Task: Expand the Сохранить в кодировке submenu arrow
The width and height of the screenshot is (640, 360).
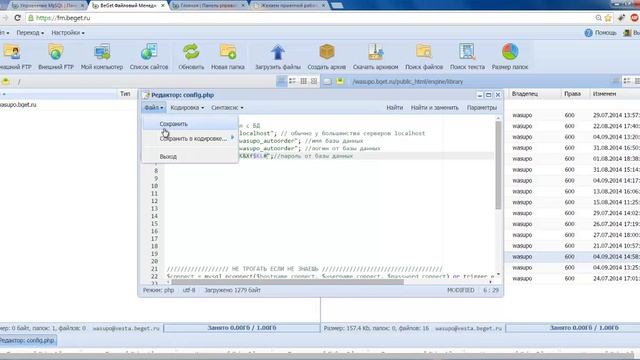Action: pyautogui.click(x=232, y=138)
